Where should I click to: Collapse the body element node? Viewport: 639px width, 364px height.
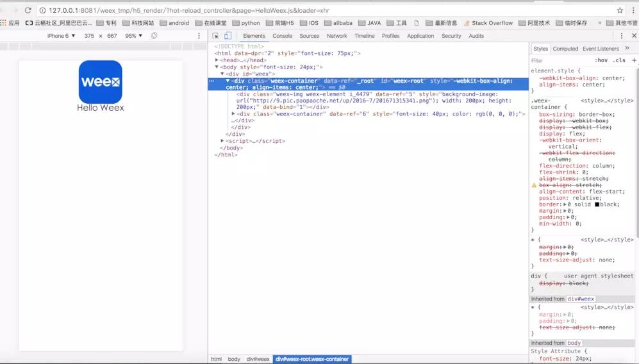tap(217, 67)
